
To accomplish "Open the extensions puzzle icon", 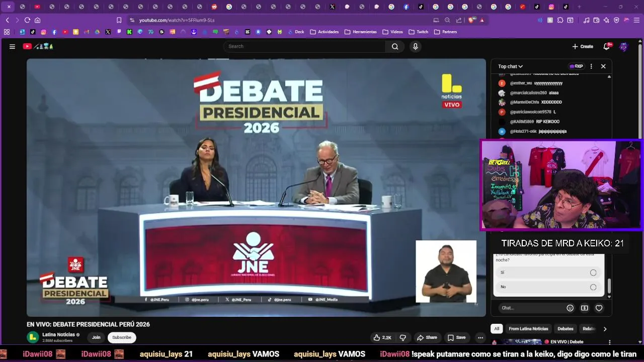I will pyautogui.click(x=560, y=20).
